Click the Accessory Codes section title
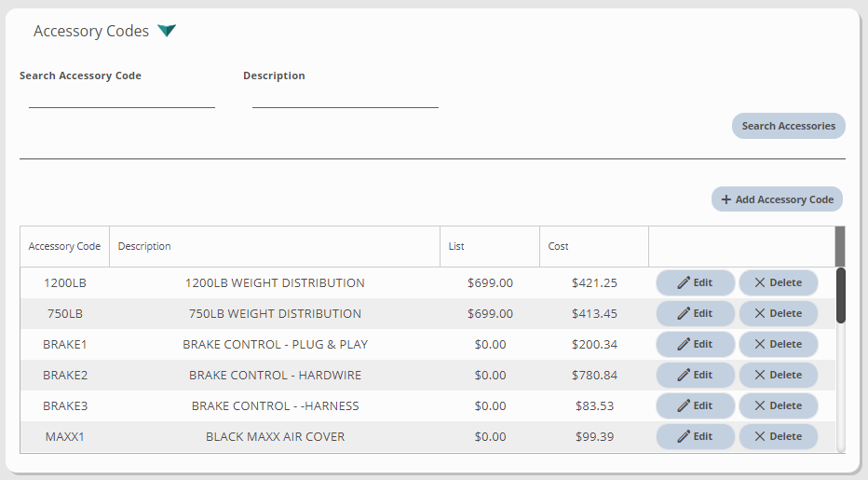Viewport: 868px width, 480px height. tap(90, 31)
